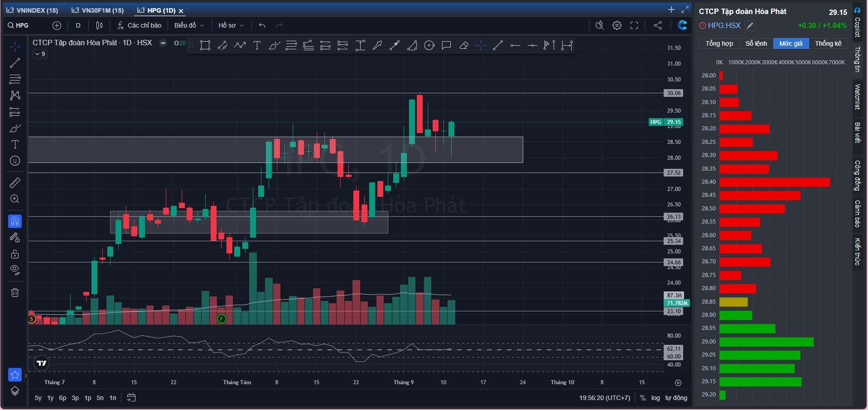Open the quick search lightning icon
Viewport: 868px width, 410px height.
tap(599, 25)
